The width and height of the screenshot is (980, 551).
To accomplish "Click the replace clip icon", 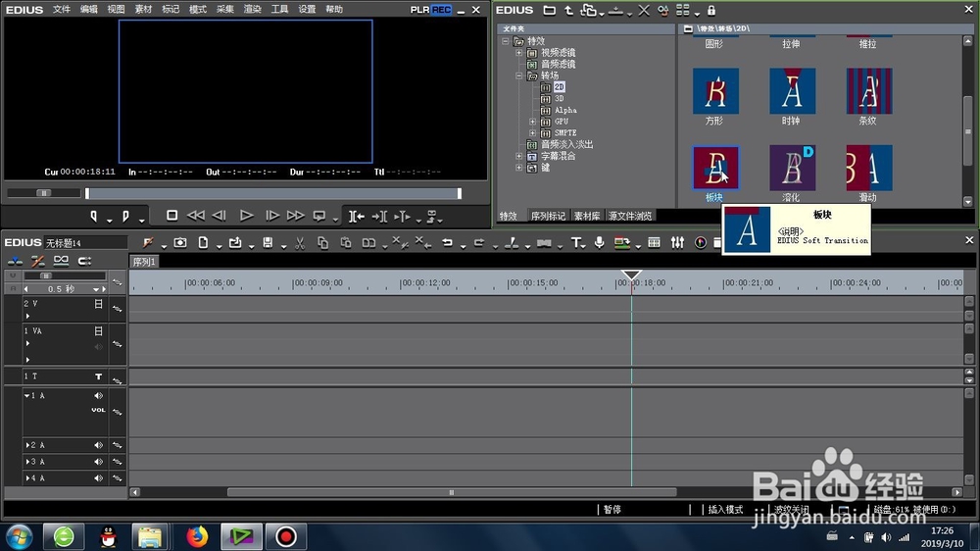I will (x=368, y=243).
